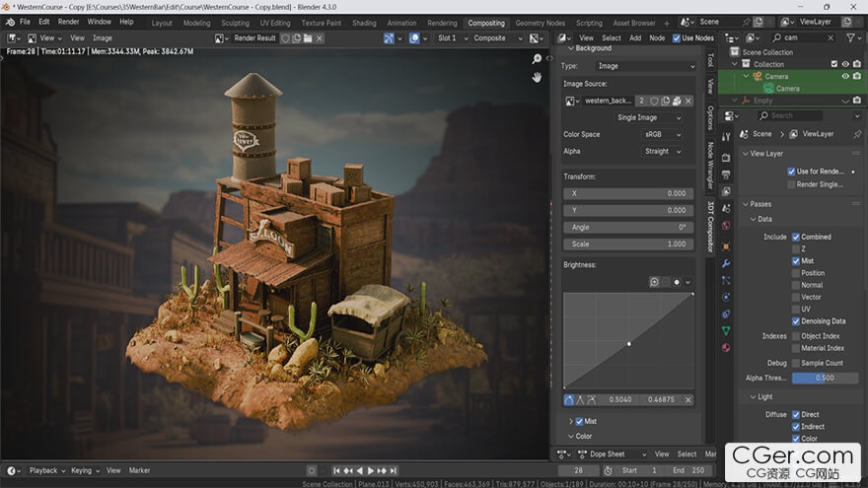Open the Slot 1 dropdown
The height and width of the screenshot is (488, 868).
click(453, 38)
